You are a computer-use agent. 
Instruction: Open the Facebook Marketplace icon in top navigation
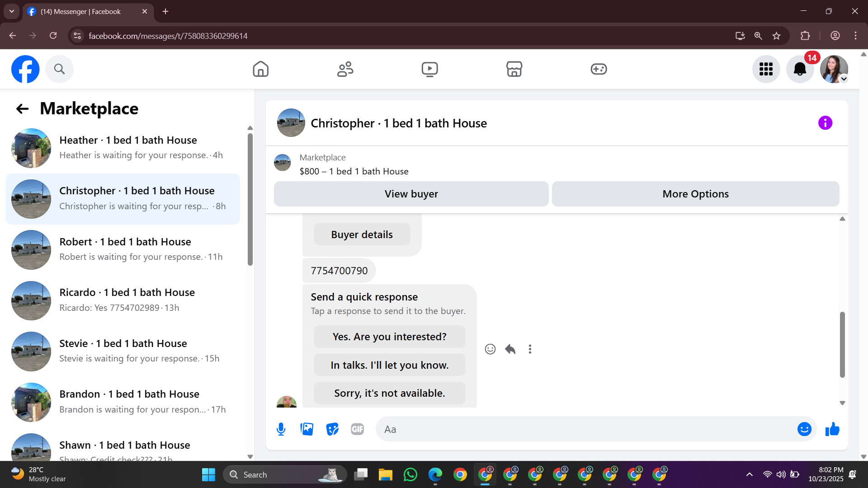coord(514,69)
